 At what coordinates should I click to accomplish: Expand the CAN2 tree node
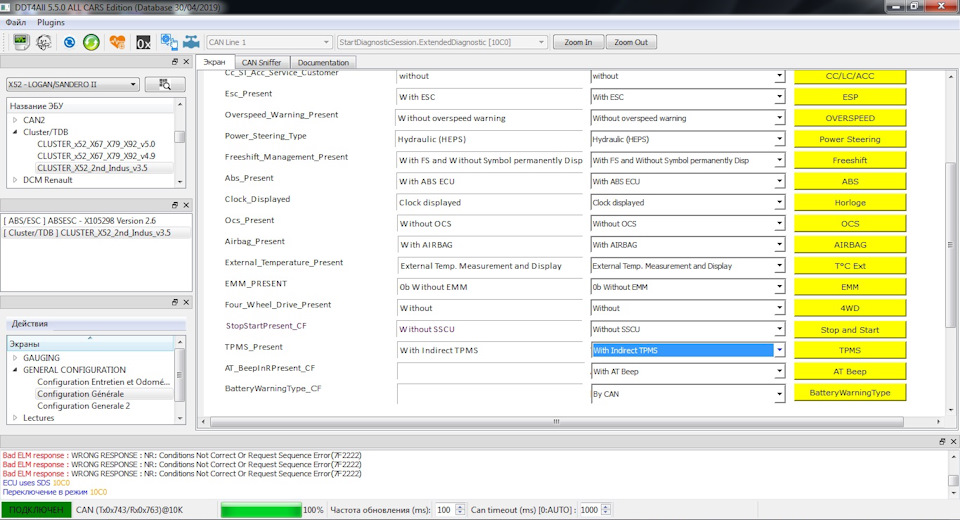click(x=15, y=120)
